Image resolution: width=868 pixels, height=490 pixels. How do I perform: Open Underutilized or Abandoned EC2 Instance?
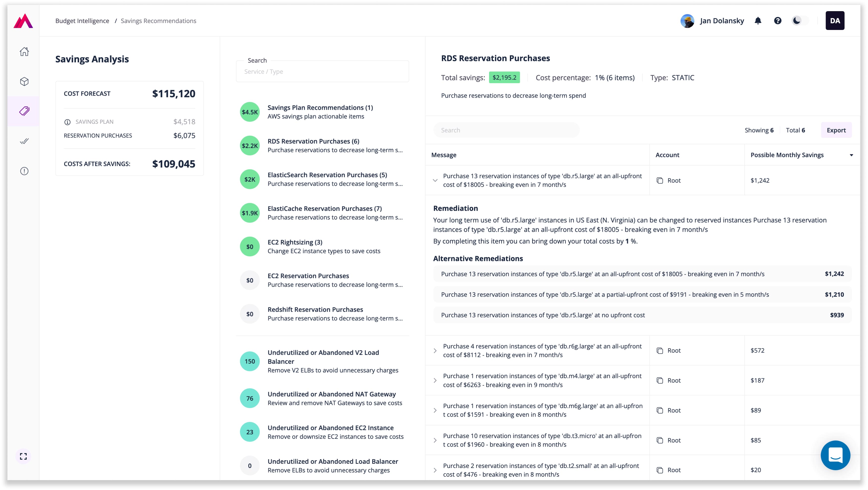(322, 432)
